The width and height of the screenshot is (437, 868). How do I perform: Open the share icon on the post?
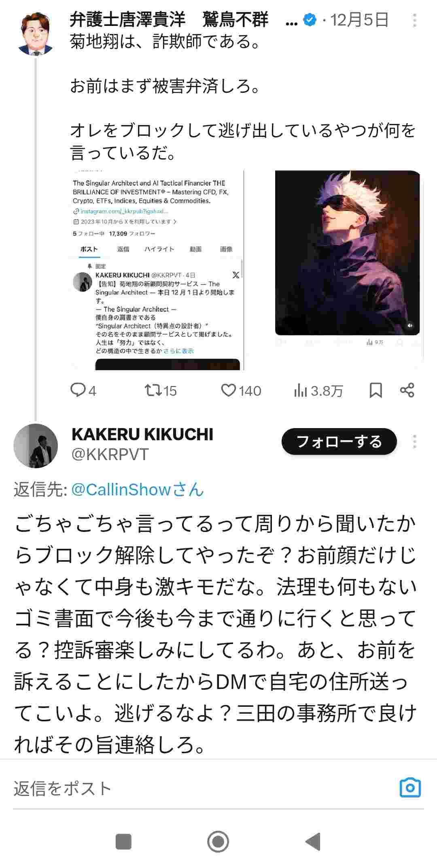click(x=407, y=390)
